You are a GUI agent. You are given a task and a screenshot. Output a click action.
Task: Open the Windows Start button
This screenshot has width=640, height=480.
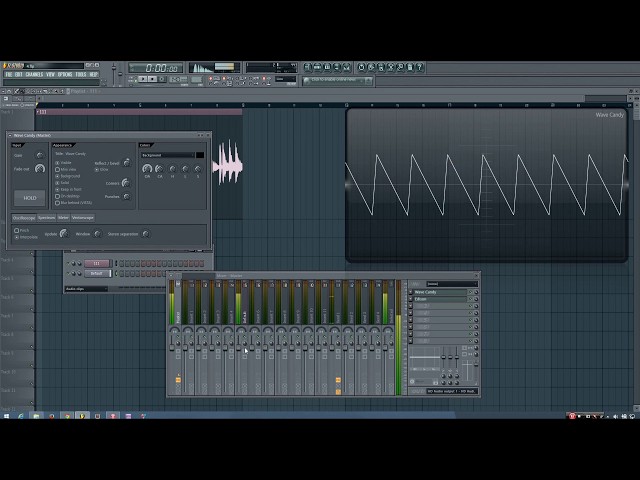point(6,416)
